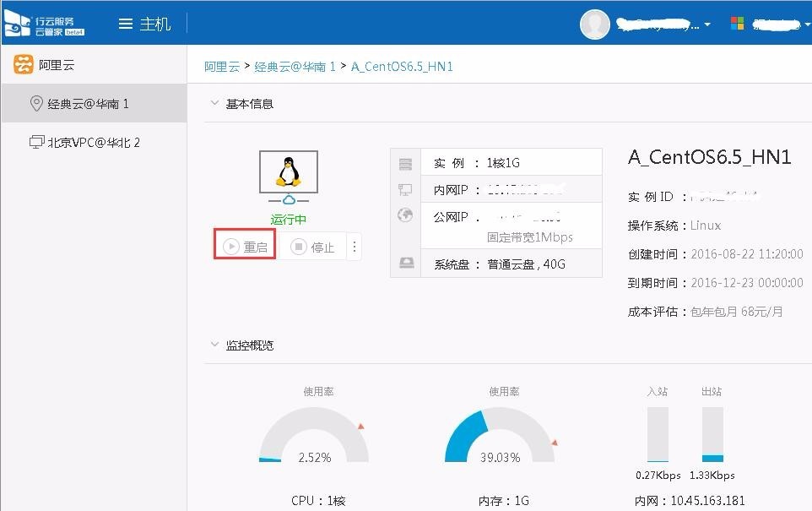The height and width of the screenshot is (511, 812).
Task: Click the Linux operating system value
Action: tap(706, 226)
